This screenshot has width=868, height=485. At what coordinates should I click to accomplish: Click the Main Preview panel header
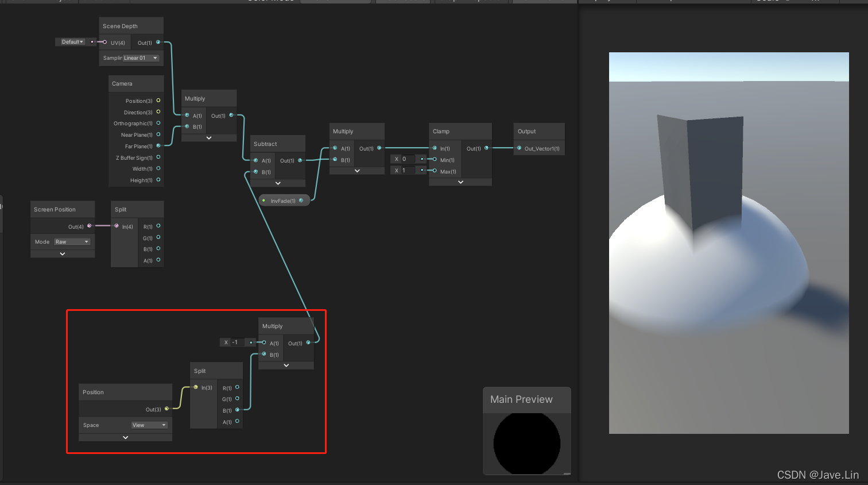coord(521,399)
